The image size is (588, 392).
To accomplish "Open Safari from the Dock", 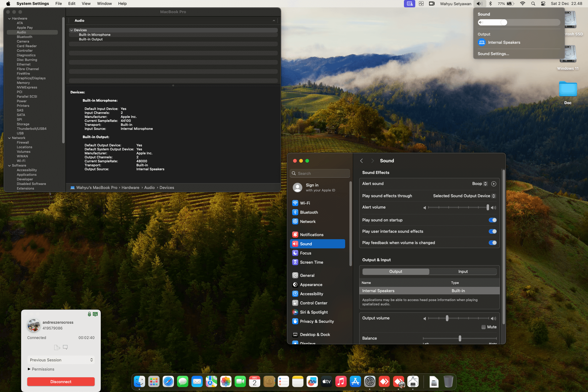I will coord(168,382).
